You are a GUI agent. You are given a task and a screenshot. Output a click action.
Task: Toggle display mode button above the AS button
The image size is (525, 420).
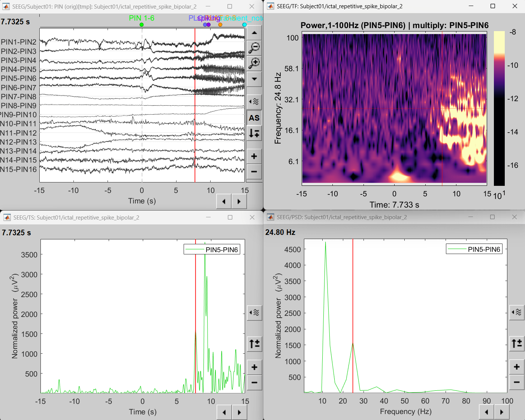[x=254, y=102]
